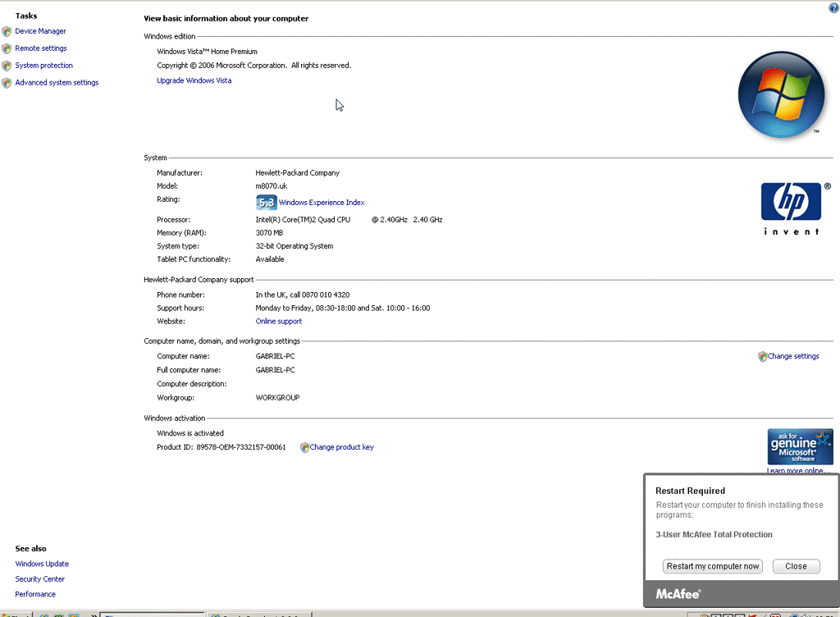840x617 pixels.
Task: Click the 5.3 Windows Experience Index badge
Action: pos(266,202)
